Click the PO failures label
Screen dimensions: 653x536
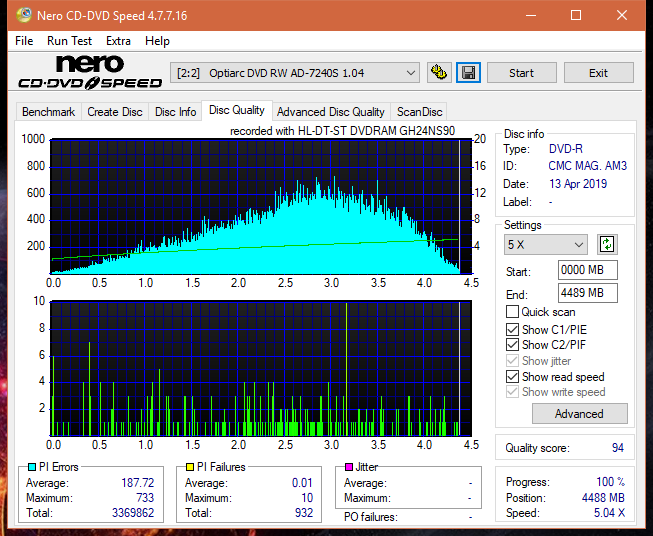point(371,517)
